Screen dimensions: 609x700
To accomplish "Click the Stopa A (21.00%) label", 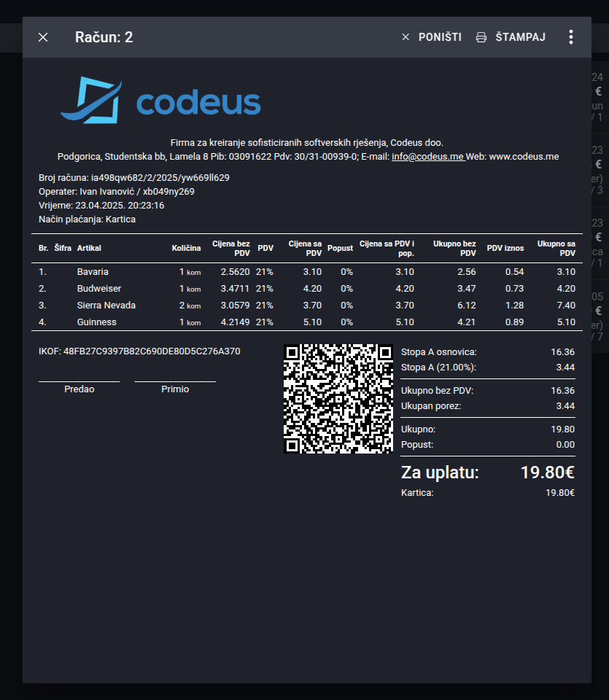I will tap(438, 367).
